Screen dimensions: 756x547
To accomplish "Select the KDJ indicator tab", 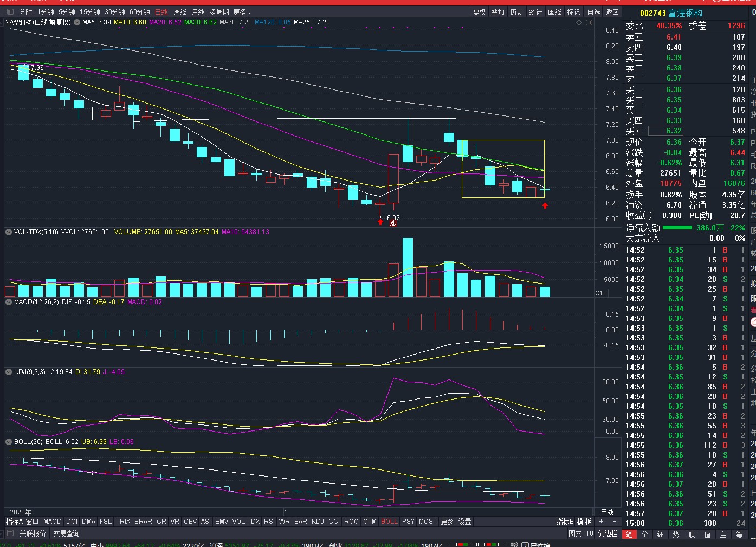I will point(318,522).
